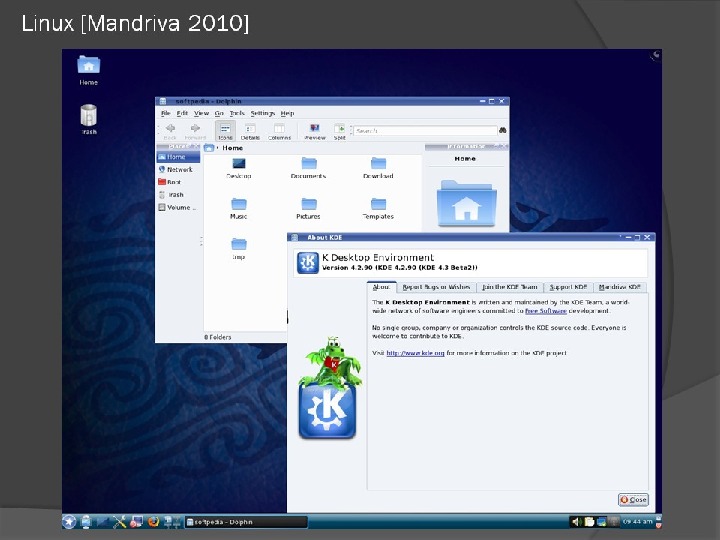Select the Download folder icon
The height and width of the screenshot is (540, 720).
click(378, 163)
